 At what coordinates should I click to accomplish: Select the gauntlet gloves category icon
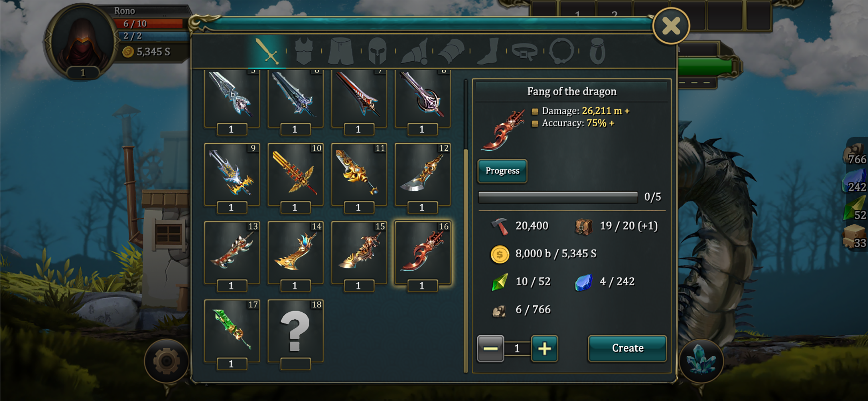(451, 51)
